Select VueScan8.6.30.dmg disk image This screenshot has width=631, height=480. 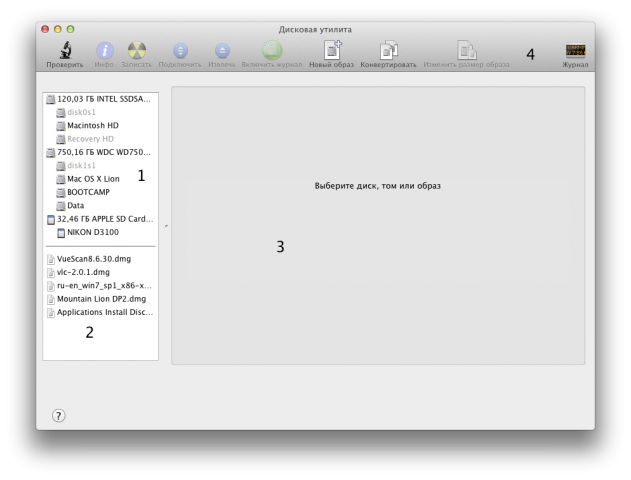pos(94,258)
